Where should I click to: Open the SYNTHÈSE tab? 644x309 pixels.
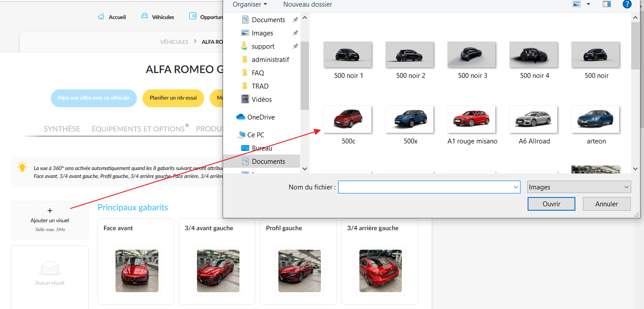coord(62,129)
